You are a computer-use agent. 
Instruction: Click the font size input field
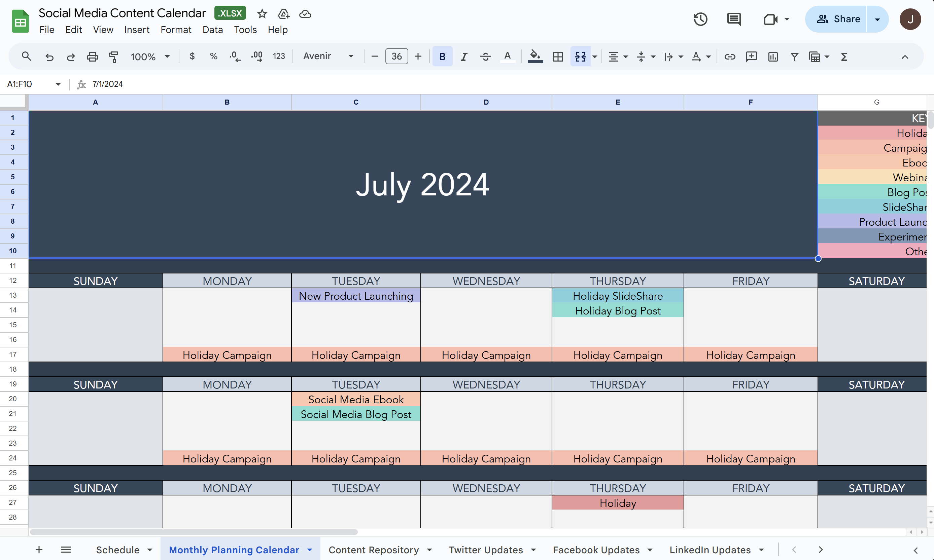pos(396,56)
